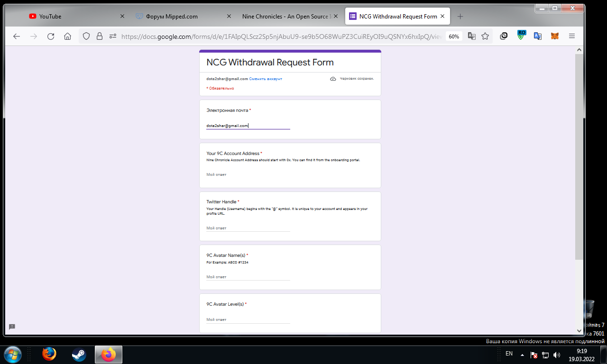The image size is (607, 364).
Task: Click the Nine Chronicle Account Address 0x description
Action: 283,160
